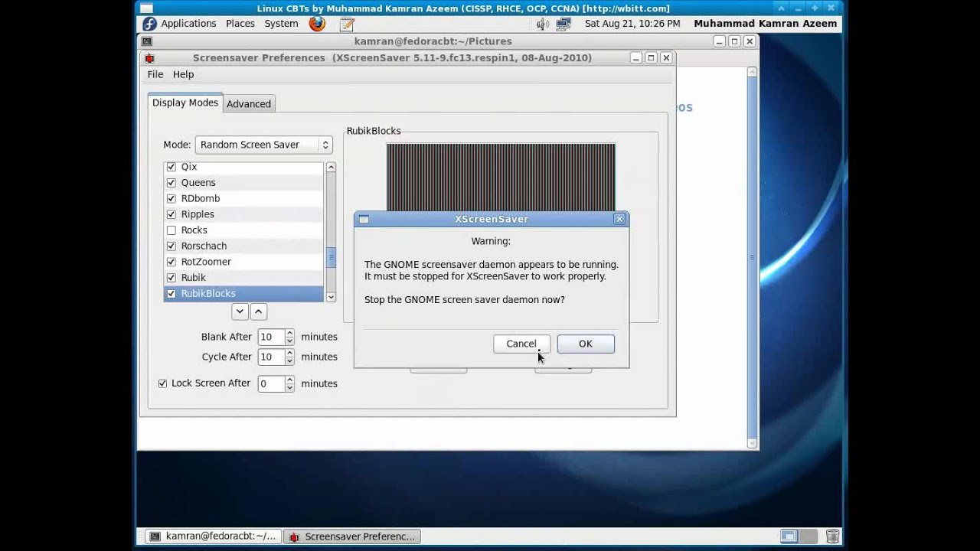Select Rorschach in the screensaver list
This screenshot has height=551, width=980.
point(204,246)
